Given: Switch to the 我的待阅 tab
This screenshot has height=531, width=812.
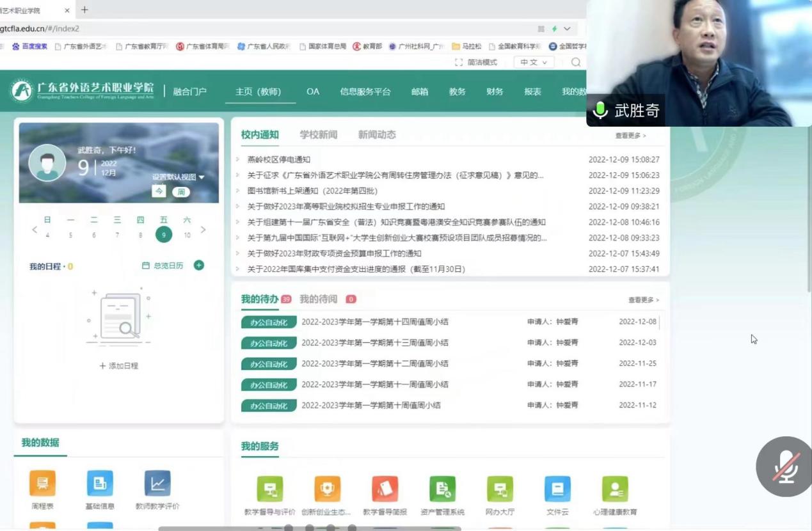Looking at the screenshot, I should pos(318,299).
